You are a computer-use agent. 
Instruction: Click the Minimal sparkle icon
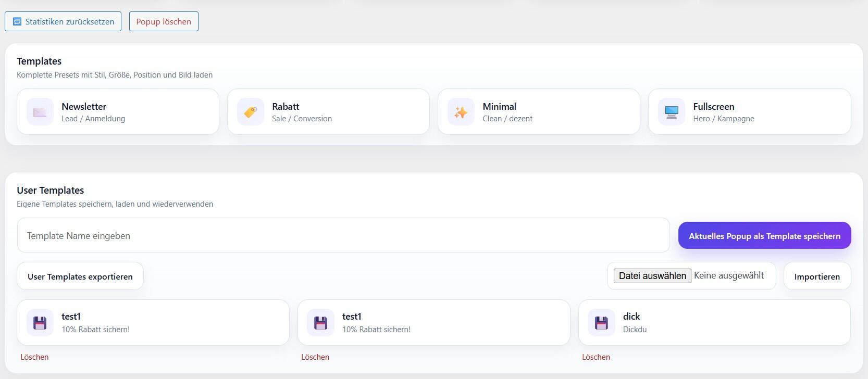click(461, 112)
